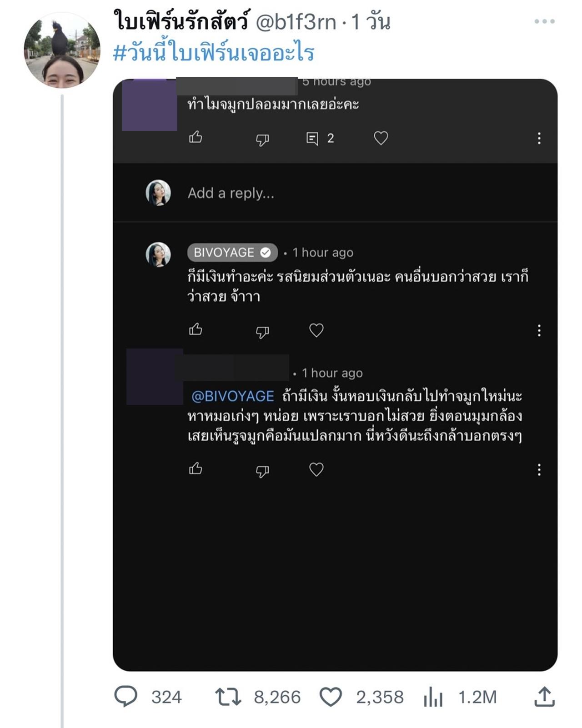Image resolution: width=582 pixels, height=728 pixels.
Task: Thumbs down the top comment
Action: (x=262, y=139)
